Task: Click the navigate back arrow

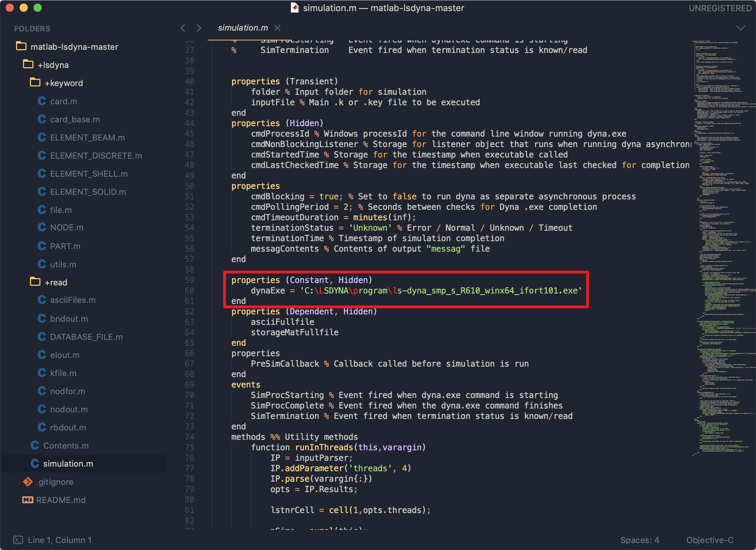Action: pyautogui.click(x=183, y=28)
